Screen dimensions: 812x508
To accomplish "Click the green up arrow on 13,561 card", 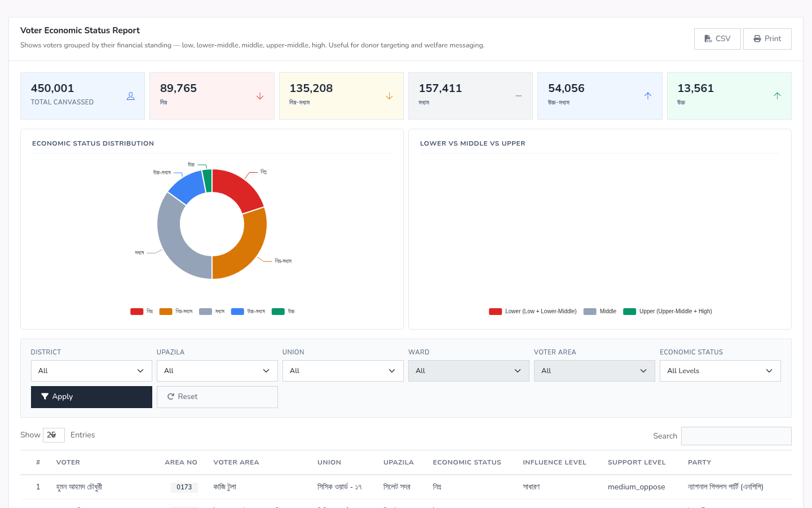I will coord(777,96).
